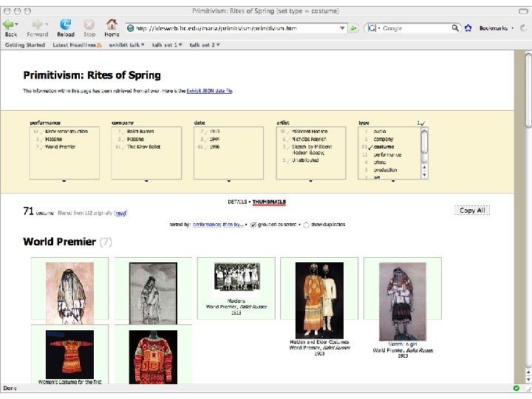Switch to the DETAILS view
The image size is (532, 399).
click(237, 202)
